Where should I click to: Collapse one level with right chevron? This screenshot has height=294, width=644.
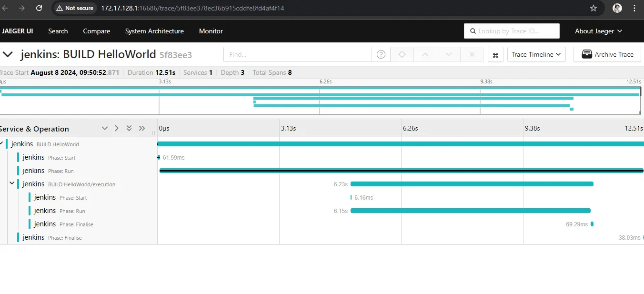click(117, 129)
